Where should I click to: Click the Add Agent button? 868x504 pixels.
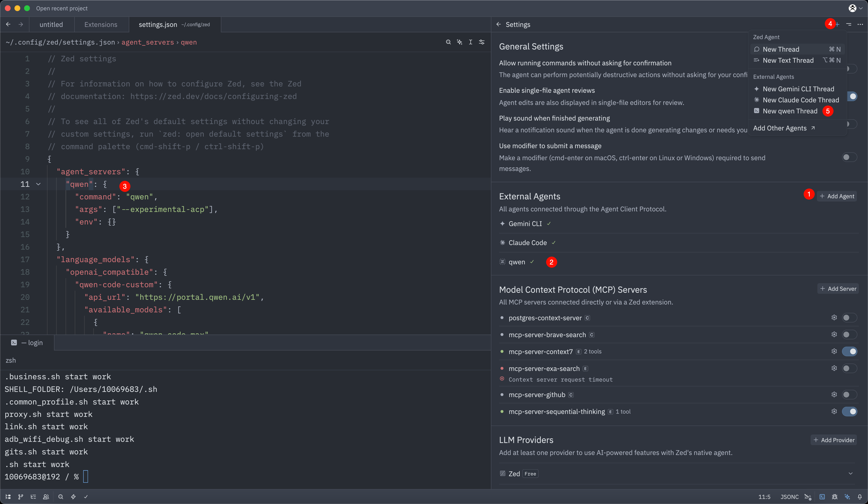(x=837, y=196)
